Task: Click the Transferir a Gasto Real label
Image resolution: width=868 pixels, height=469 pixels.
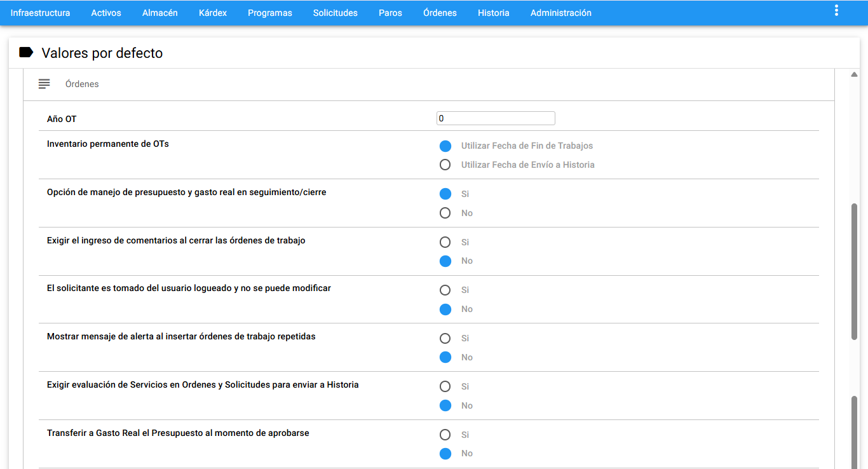Action: [x=178, y=433]
